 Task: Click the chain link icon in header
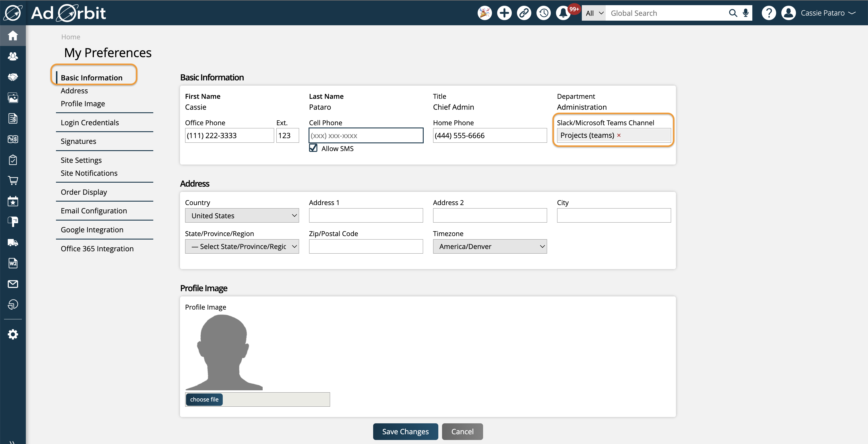coord(524,13)
